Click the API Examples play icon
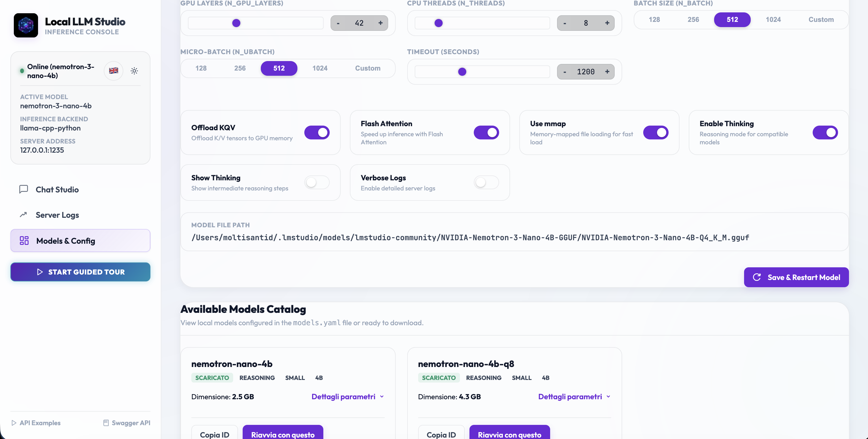Image resolution: width=868 pixels, height=439 pixels. [14, 423]
